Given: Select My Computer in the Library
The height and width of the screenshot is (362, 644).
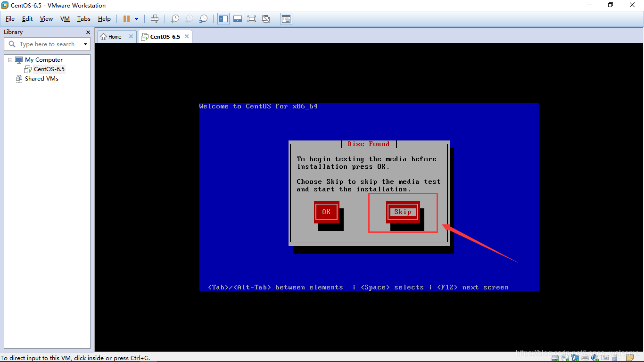Looking at the screenshot, I should pos(44,60).
